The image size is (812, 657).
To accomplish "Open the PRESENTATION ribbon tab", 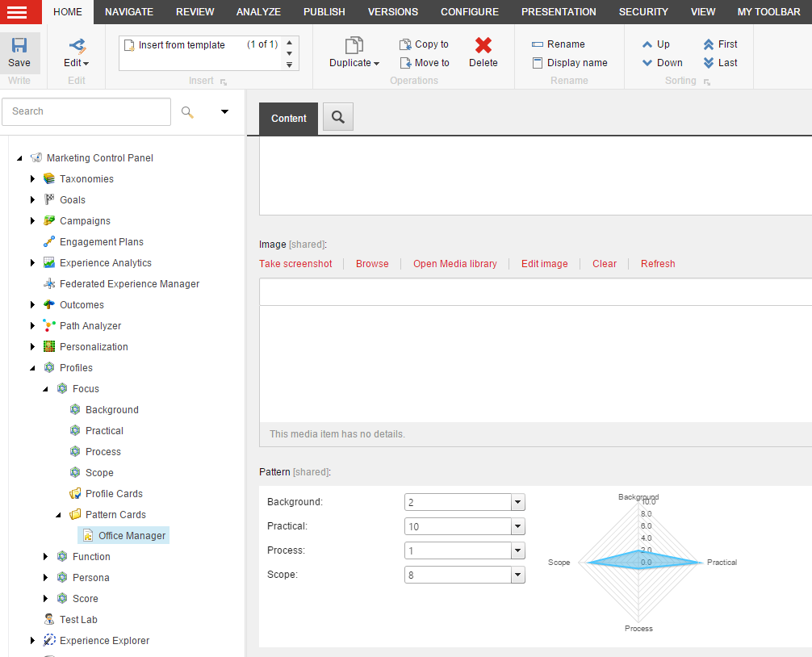I will (559, 12).
